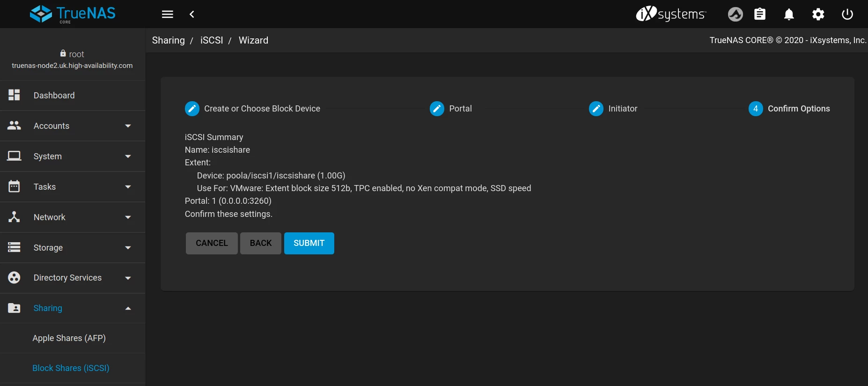
Task: Click the power icon in top bar
Action: tap(847, 15)
